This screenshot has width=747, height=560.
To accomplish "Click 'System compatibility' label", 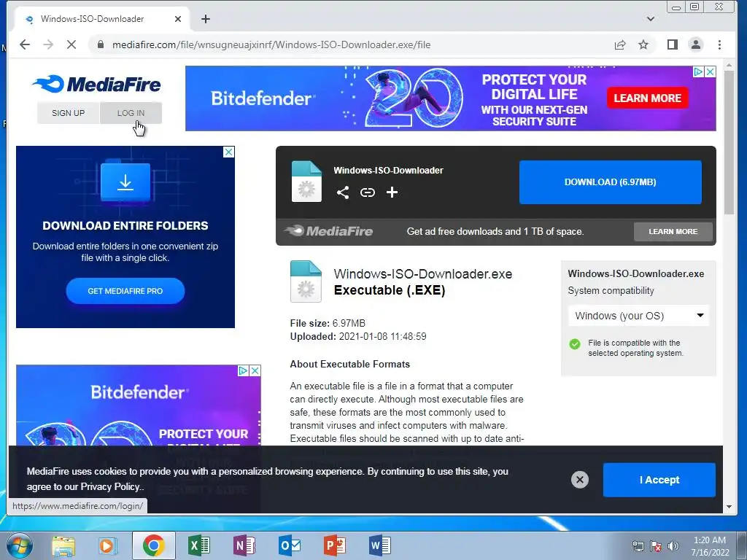I will coord(611,291).
